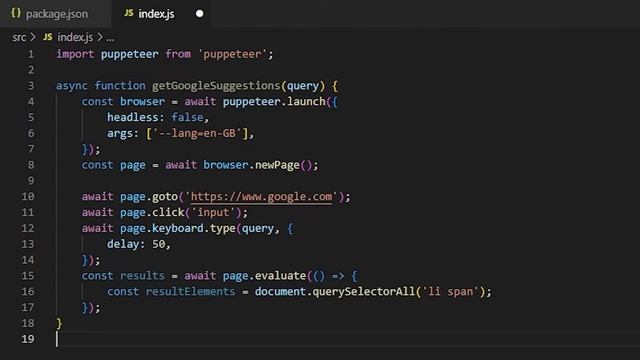
Task: Click 'args' on line 6
Action: click(120, 134)
